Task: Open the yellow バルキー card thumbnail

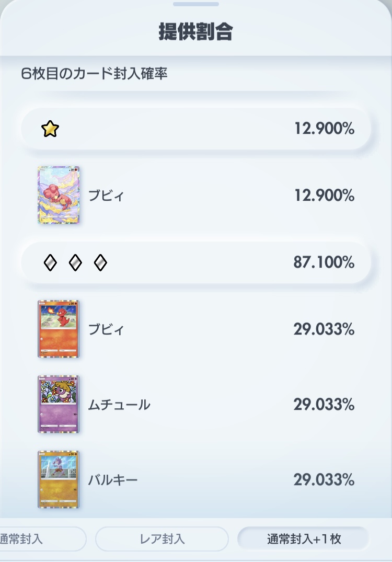Action: [x=59, y=479]
